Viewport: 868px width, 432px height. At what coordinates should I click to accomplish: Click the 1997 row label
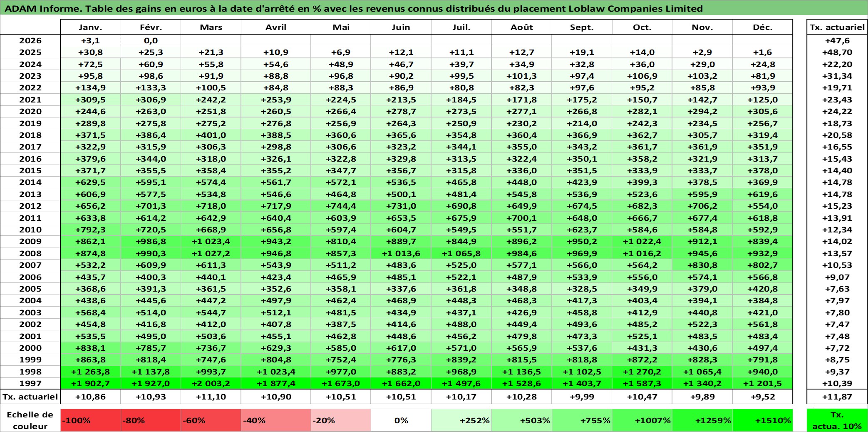click(x=30, y=383)
